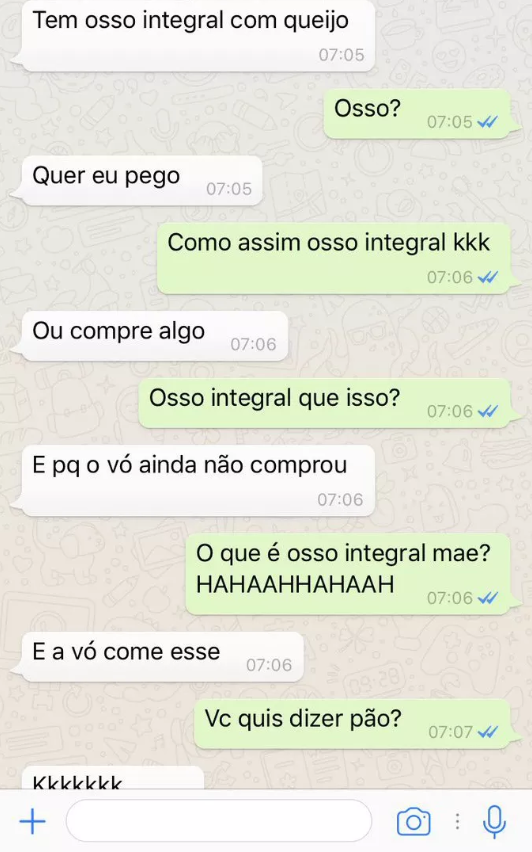
Task: Select the 'Ou compre algo' message
Action: (150, 336)
